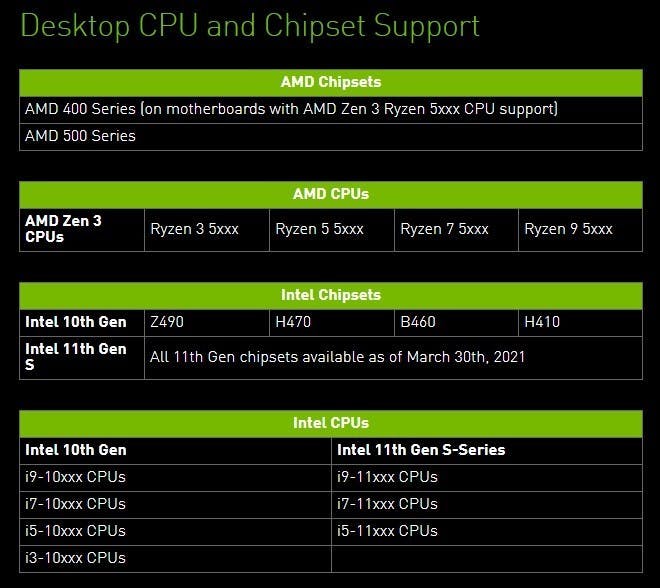Click the H410 chipset cell
Screen dimensions: 660x588
(x=580, y=323)
